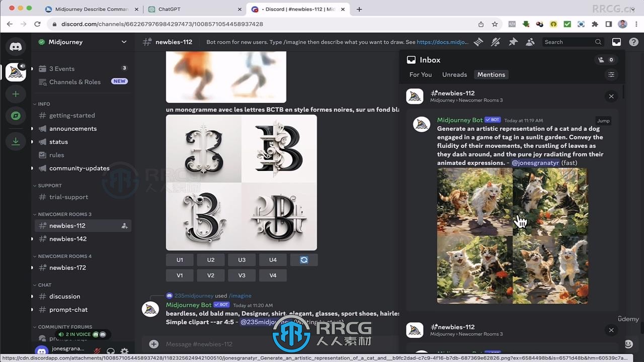Open Midjourney server dropdown menu
The width and height of the screenshot is (644, 362).
[x=124, y=42]
